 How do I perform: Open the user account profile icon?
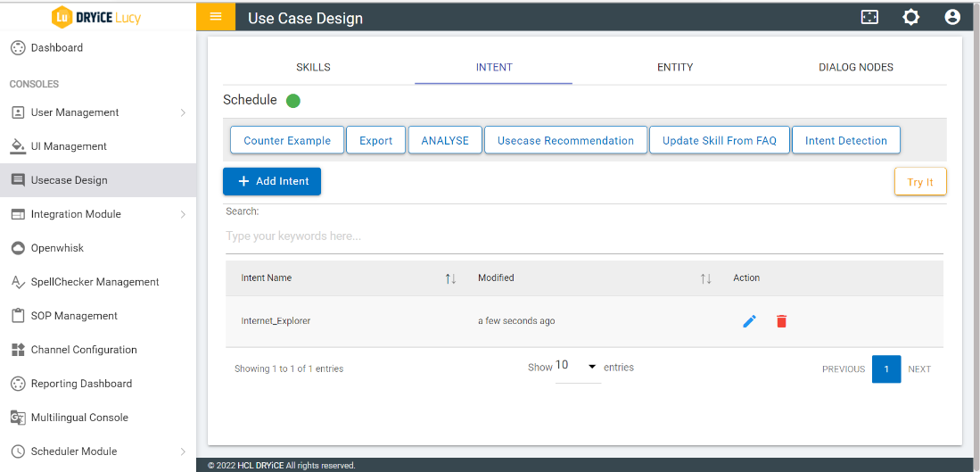[951, 17]
